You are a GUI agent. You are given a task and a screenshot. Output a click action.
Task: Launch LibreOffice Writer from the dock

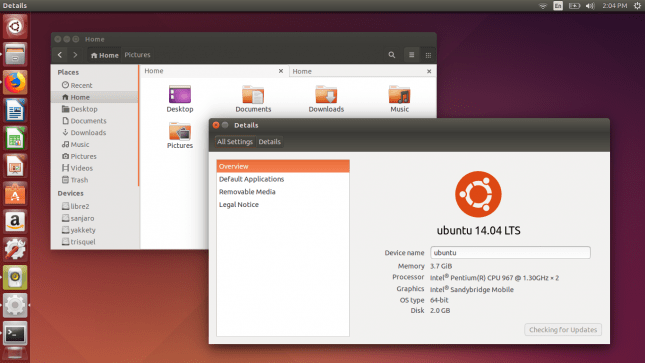pos(15,110)
